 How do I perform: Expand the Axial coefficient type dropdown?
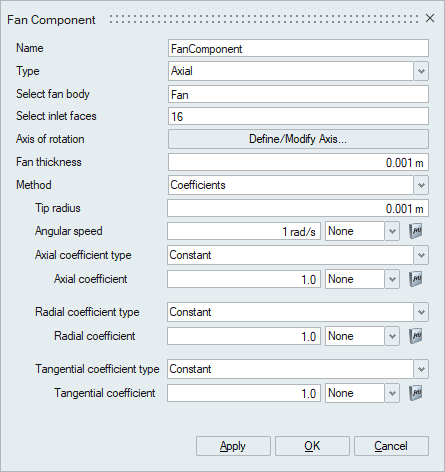[x=421, y=255]
